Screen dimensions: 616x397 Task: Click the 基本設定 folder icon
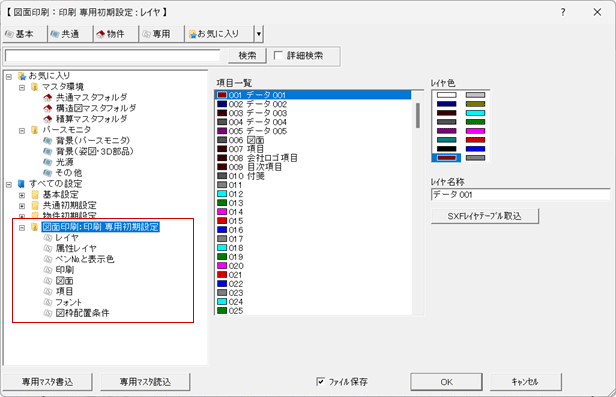[35, 195]
